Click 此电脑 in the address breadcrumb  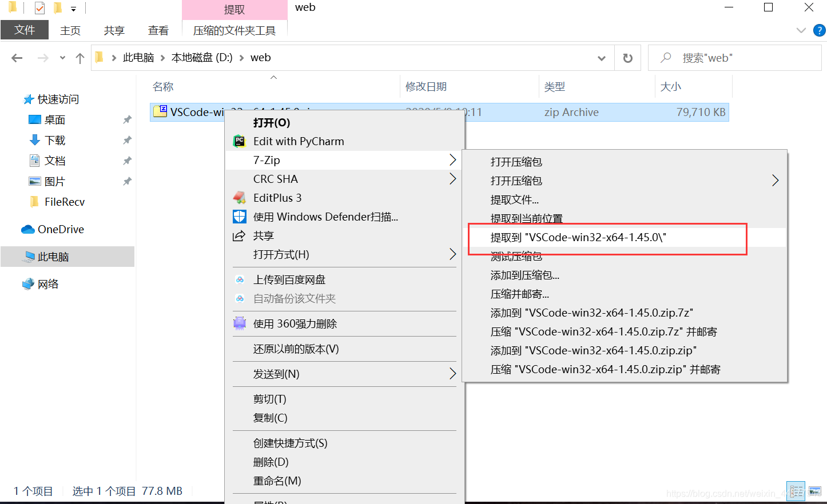coord(138,58)
